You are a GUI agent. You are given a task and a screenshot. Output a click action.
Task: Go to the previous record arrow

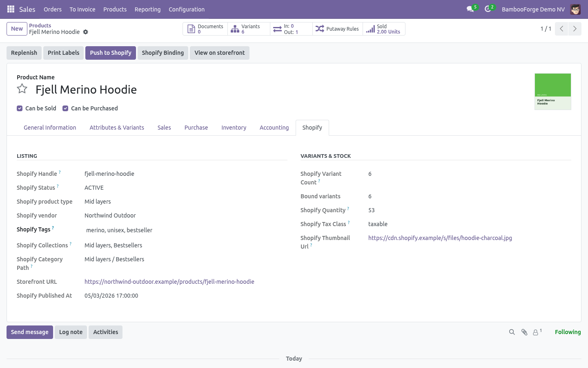pyautogui.click(x=561, y=29)
